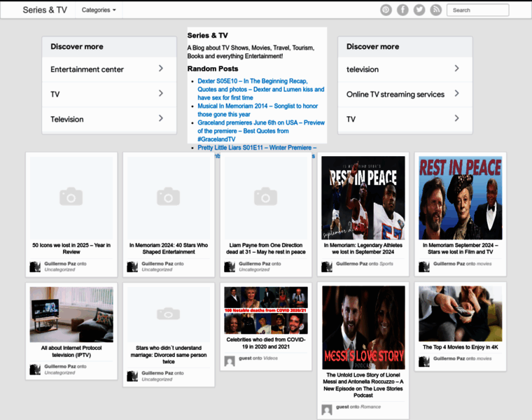Click placeholder image for 50 Icons post
Image resolution: width=532 pixels, height=420 pixels.
71,197
